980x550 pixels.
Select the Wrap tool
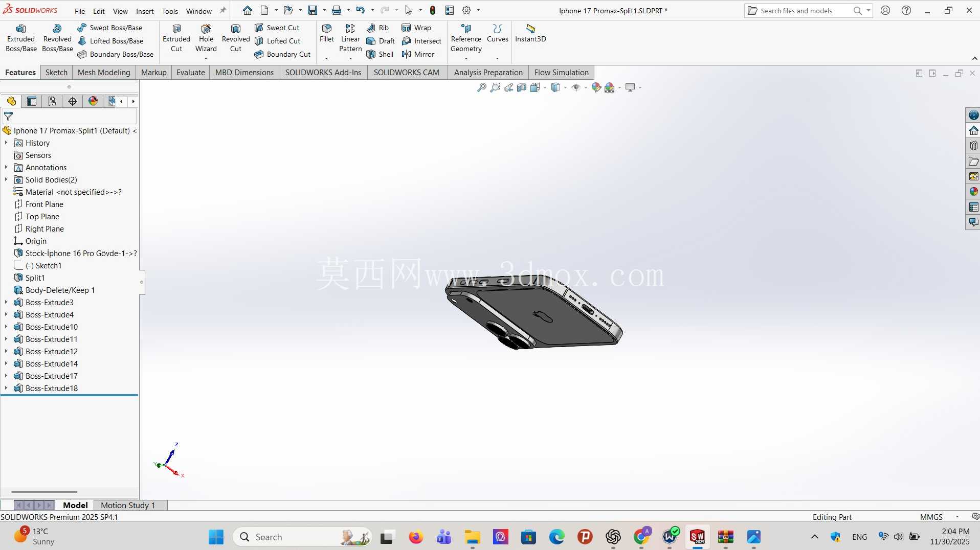click(416, 28)
